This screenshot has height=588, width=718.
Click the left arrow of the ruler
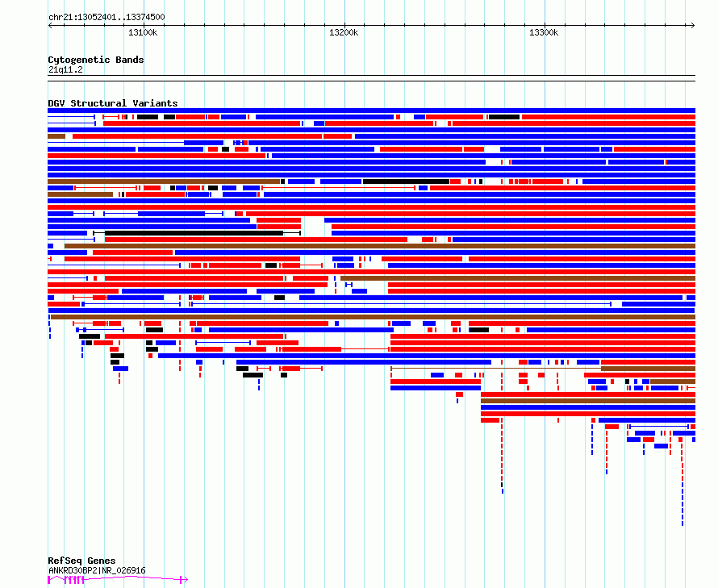pyautogui.click(x=50, y=26)
